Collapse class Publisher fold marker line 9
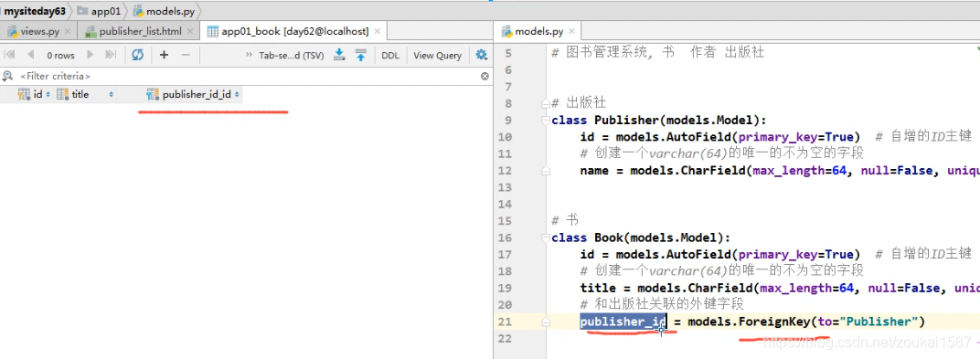The width and height of the screenshot is (980, 359). pyautogui.click(x=546, y=120)
